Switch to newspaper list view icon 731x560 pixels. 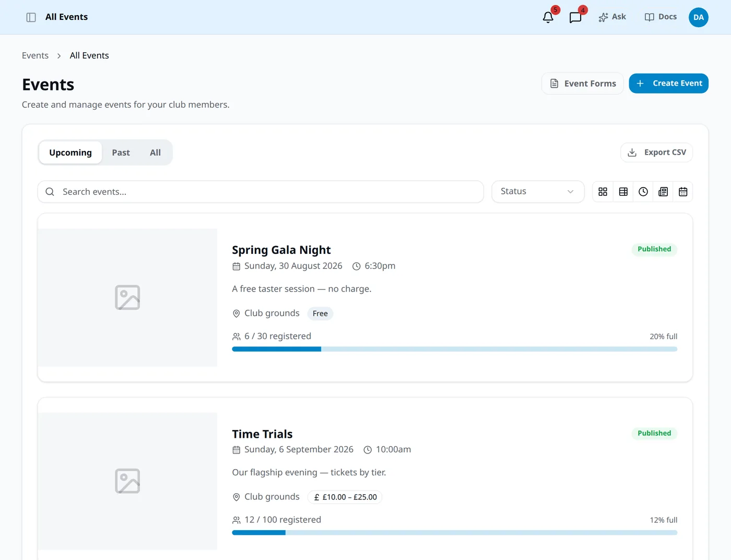click(663, 192)
